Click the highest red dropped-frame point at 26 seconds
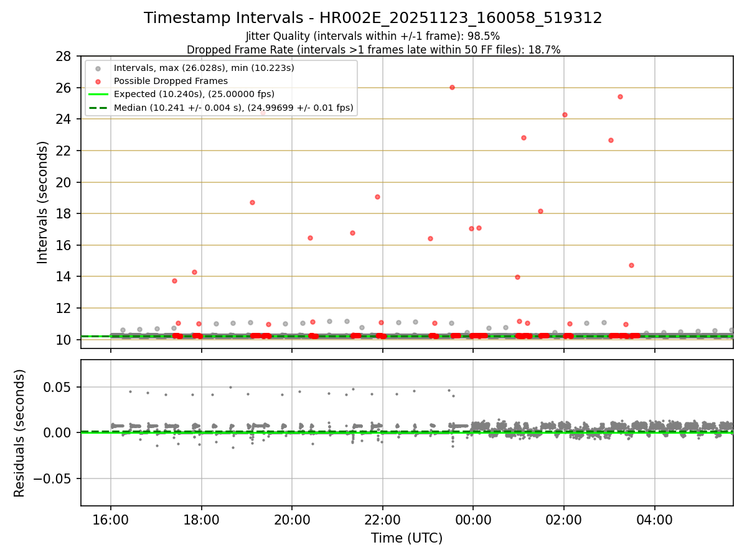 452,87
